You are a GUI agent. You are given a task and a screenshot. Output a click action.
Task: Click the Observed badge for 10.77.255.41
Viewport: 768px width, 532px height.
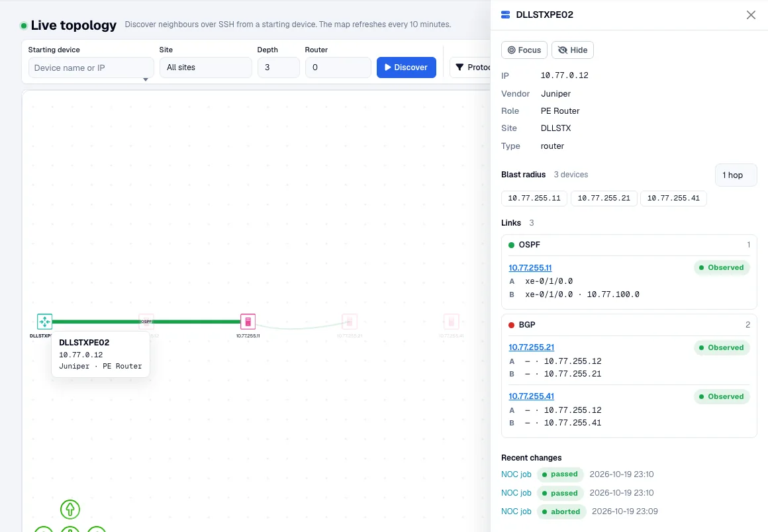722,397
